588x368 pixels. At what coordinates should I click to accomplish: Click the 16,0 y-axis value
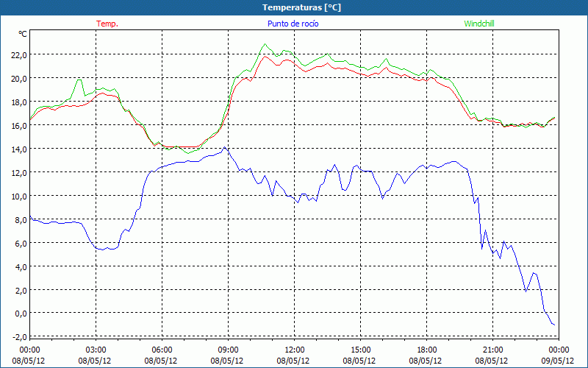[19, 125]
